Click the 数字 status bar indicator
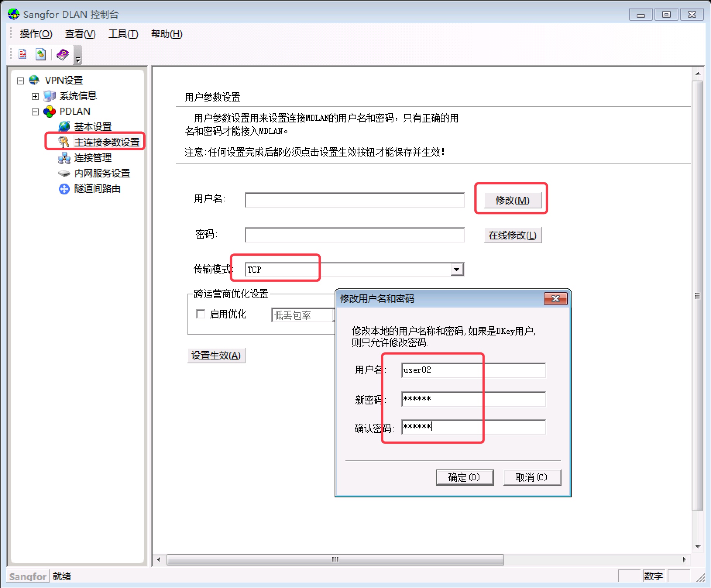Viewport: 711px width, 588px height. pyautogui.click(x=654, y=576)
